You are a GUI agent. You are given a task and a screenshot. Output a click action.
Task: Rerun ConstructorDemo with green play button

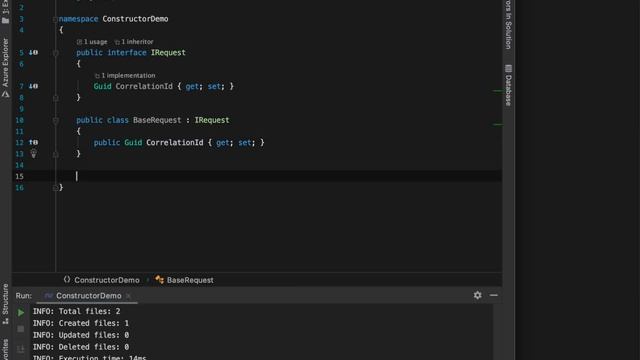pyautogui.click(x=21, y=313)
